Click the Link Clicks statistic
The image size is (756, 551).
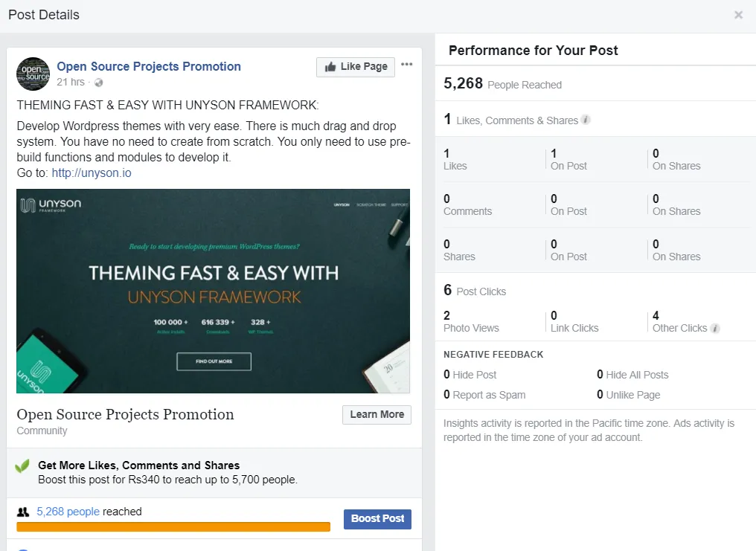(x=574, y=322)
